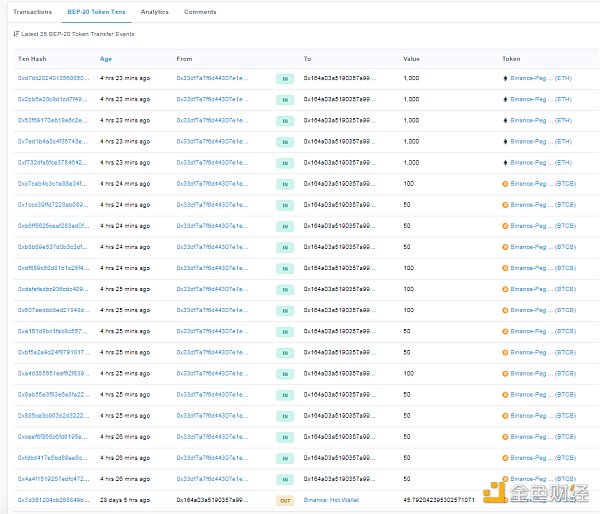
Task: Click the orange OUT badge in last row
Action: [285, 498]
